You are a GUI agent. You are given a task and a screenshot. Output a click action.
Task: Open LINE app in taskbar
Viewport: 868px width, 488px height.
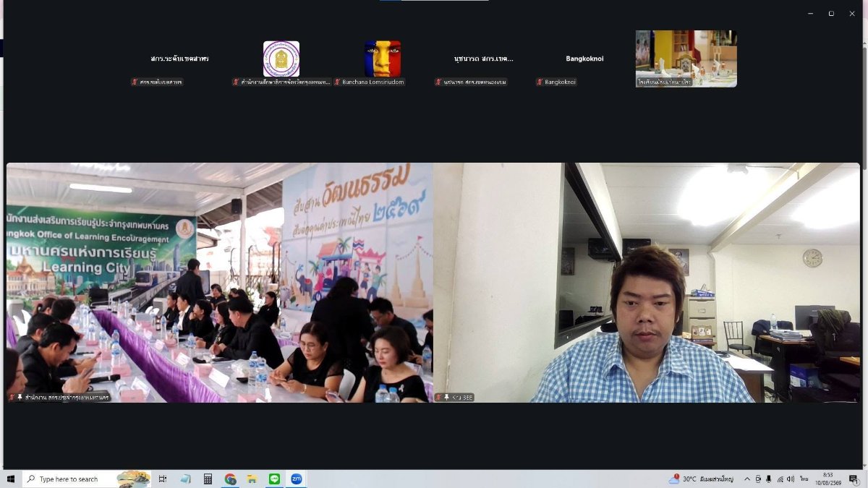click(x=274, y=479)
